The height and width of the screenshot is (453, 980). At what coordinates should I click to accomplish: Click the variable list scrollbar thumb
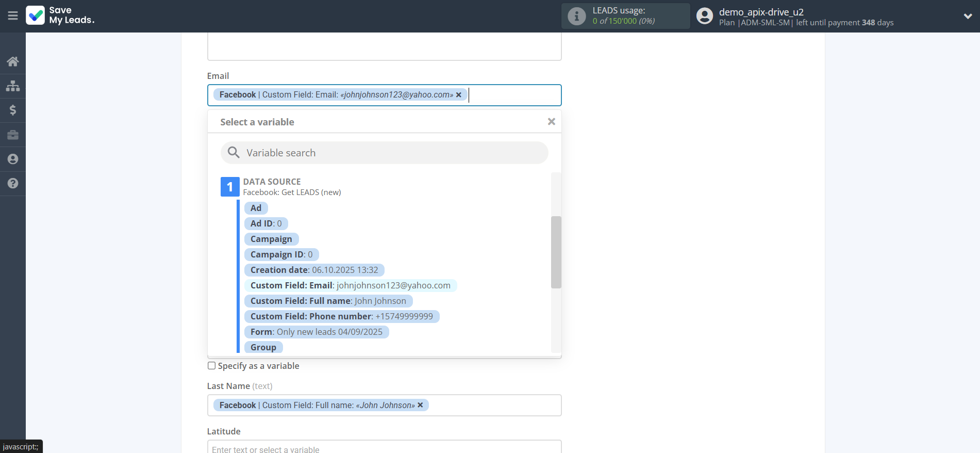556,252
